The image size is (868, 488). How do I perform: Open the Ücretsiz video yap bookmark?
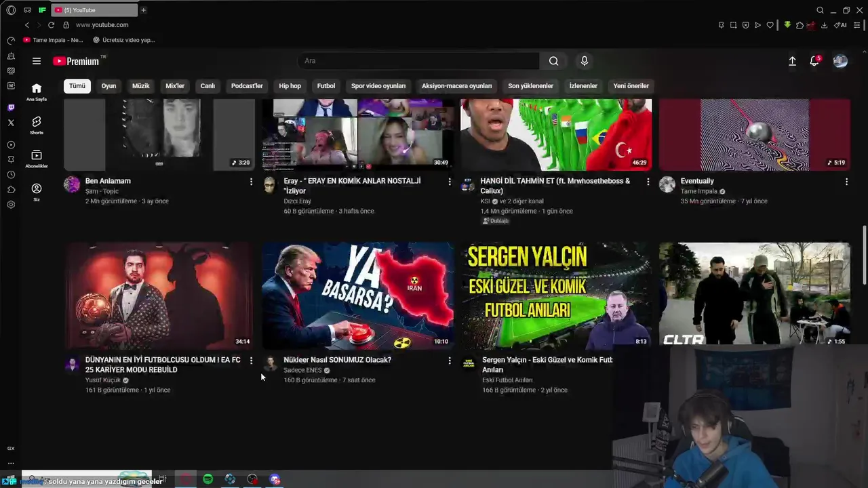[x=124, y=40]
